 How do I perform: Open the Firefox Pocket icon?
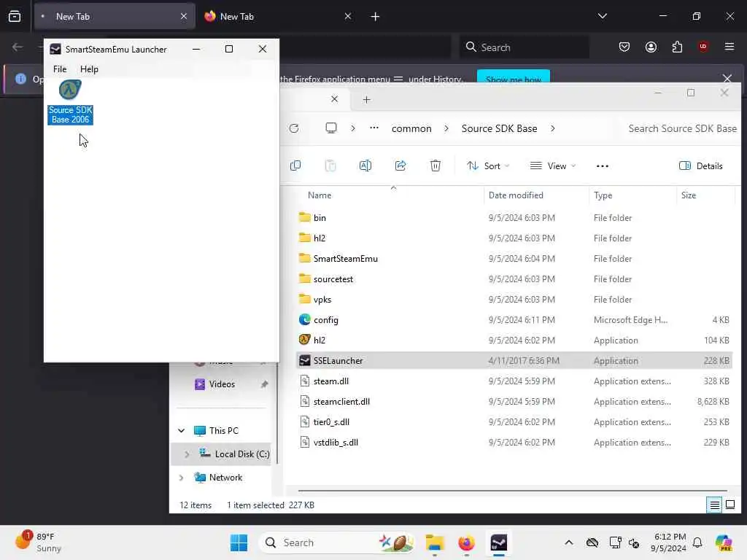(x=624, y=47)
